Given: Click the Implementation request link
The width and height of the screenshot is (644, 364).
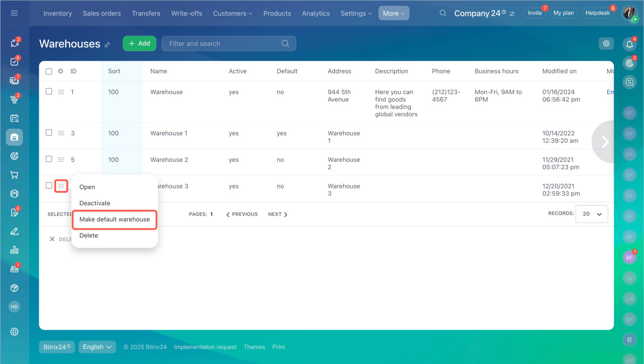Looking at the screenshot, I should [205, 347].
